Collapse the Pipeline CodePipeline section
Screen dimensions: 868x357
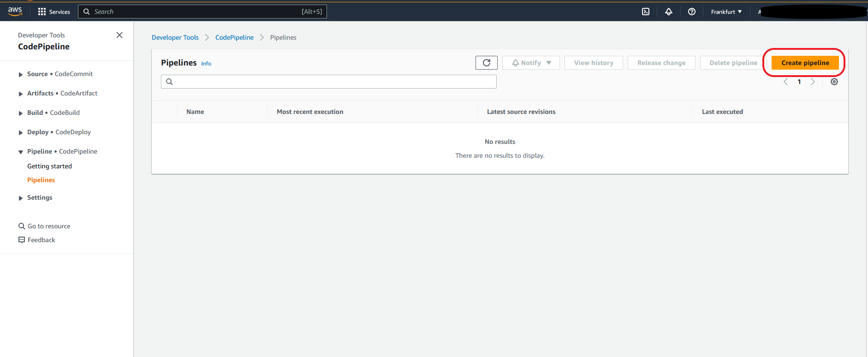click(20, 152)
